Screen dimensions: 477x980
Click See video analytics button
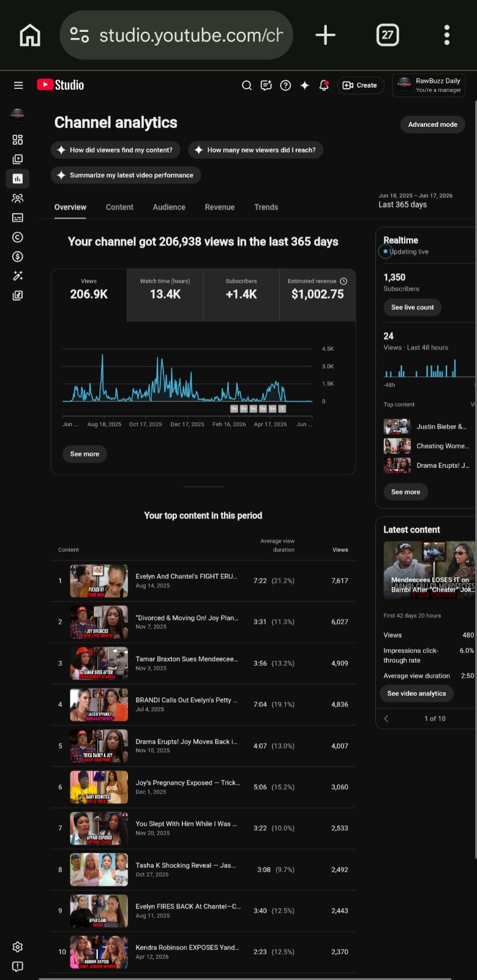coord(416,693)
